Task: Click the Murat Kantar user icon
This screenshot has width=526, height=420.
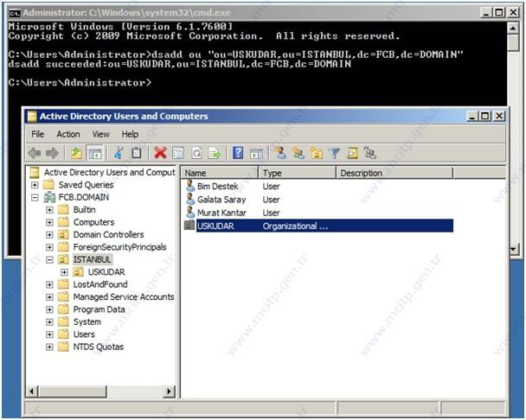Action: point(190,213)
